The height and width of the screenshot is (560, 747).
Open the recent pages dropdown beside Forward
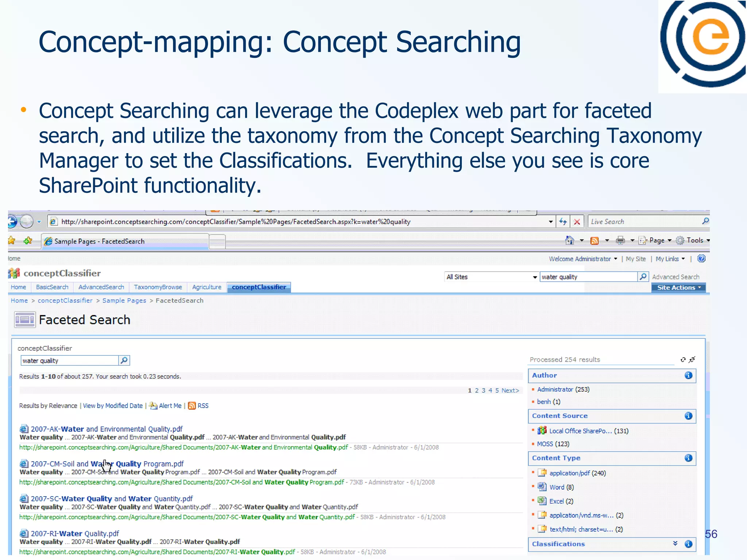(x=39, y=222)
